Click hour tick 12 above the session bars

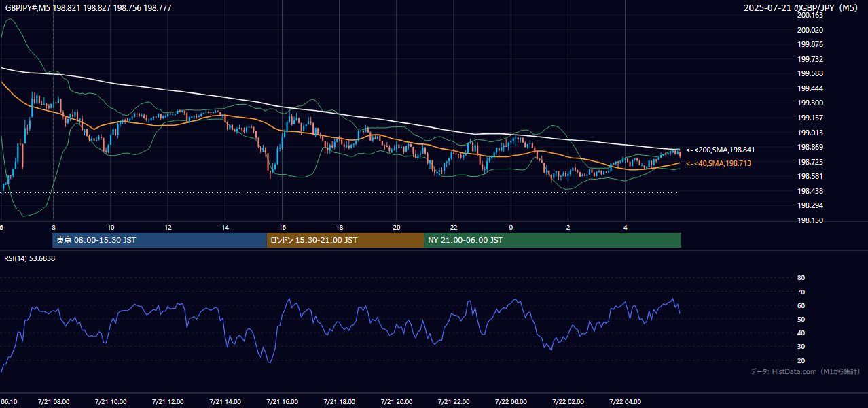coord(168,228)
